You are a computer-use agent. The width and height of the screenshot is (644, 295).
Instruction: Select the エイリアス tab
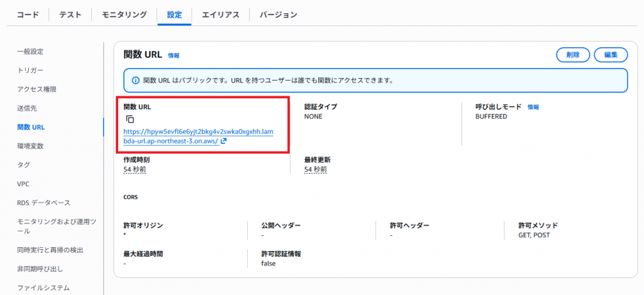[220, 14]
